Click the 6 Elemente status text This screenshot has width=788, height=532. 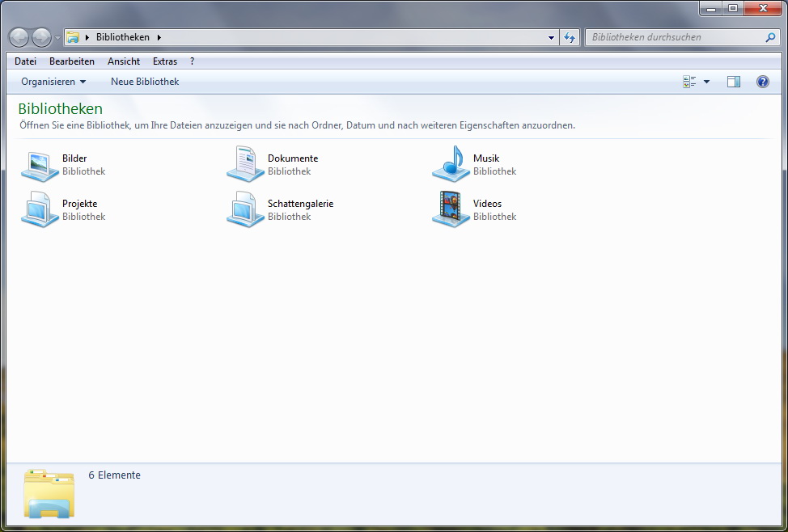tap(115, 475)
